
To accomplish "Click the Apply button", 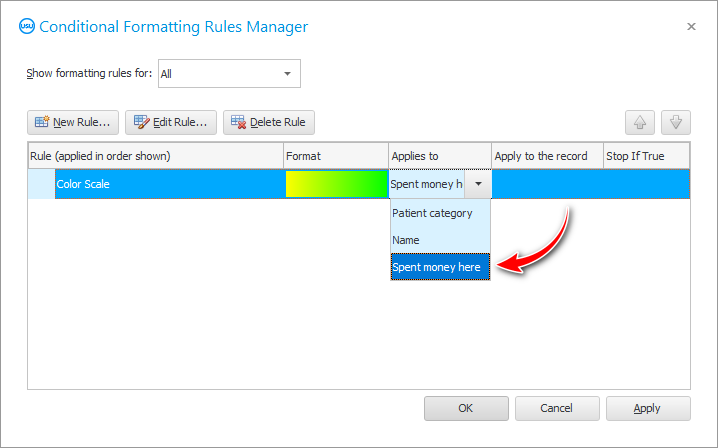I will click(648, 408).
